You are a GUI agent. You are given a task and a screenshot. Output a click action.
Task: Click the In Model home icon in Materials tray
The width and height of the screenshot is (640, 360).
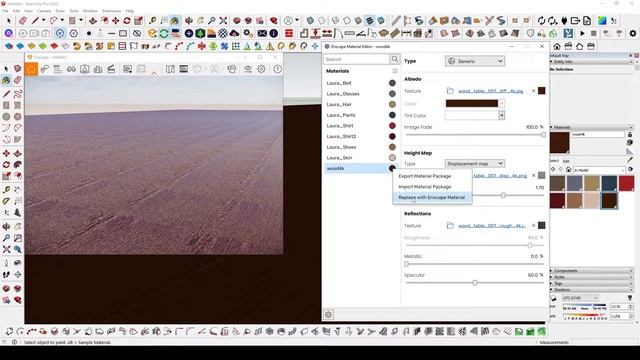[x=568, y=169]
